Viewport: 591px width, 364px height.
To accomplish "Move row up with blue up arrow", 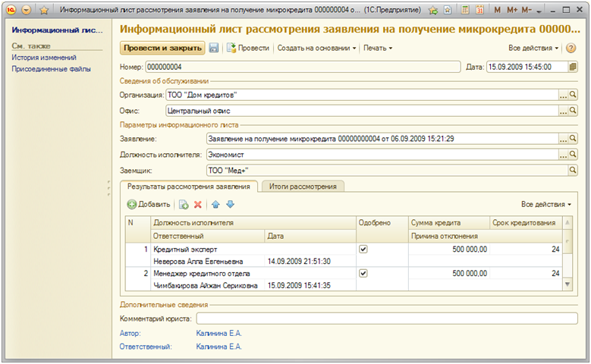I will [215, 204].
